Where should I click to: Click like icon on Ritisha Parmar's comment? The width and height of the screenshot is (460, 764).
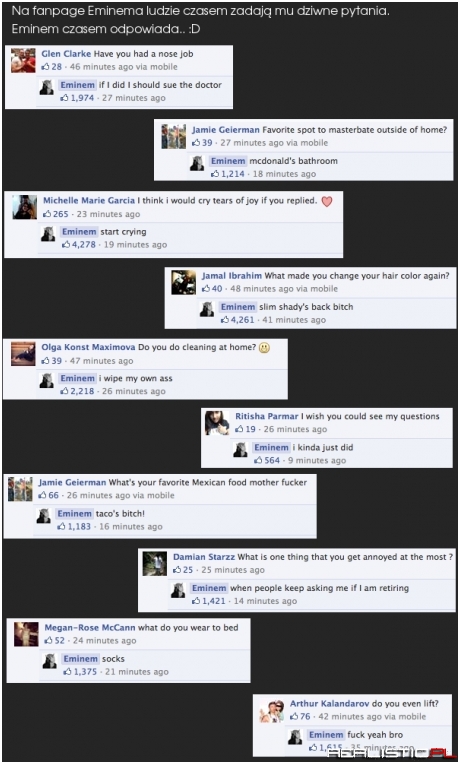pos(239,429)
